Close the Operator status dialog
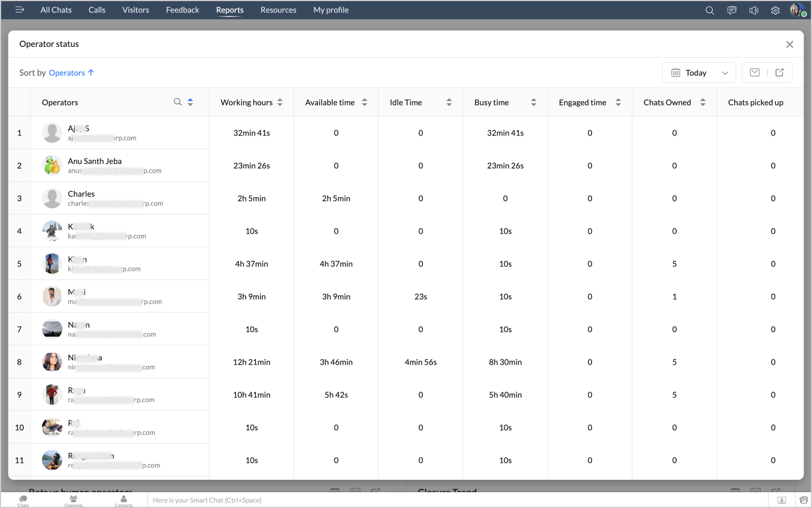812x508 pixels. click(789, 45)
